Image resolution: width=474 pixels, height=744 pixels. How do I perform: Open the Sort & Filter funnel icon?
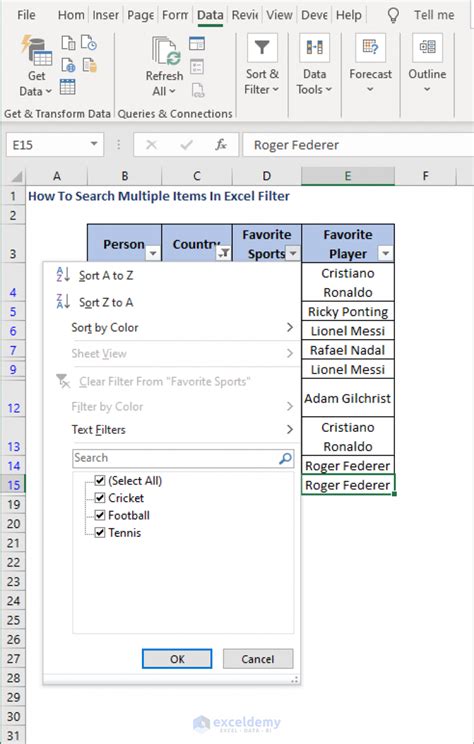click(262, 48)
